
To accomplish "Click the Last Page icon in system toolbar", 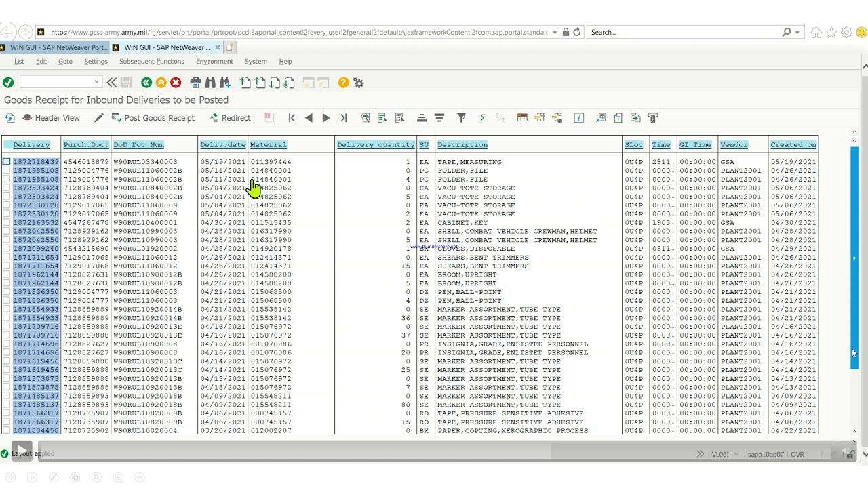I will coord(290,83).
